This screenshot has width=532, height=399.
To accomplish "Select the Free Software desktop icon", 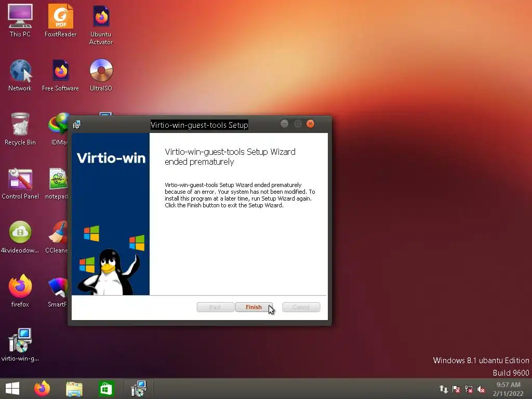I will [60, 75].
